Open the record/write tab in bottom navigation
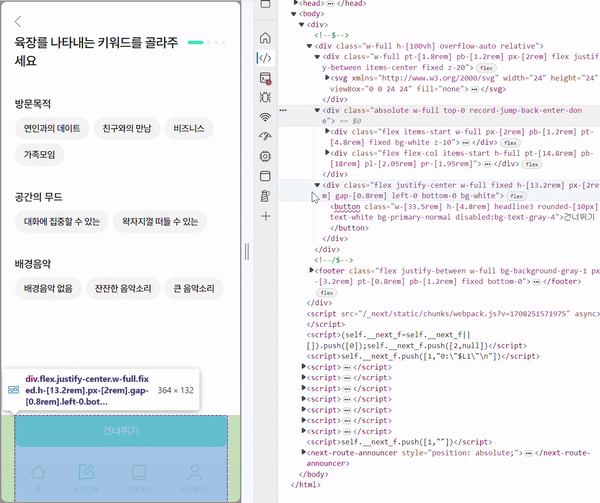This screenshot has width=600, height=503. [86, 477]
